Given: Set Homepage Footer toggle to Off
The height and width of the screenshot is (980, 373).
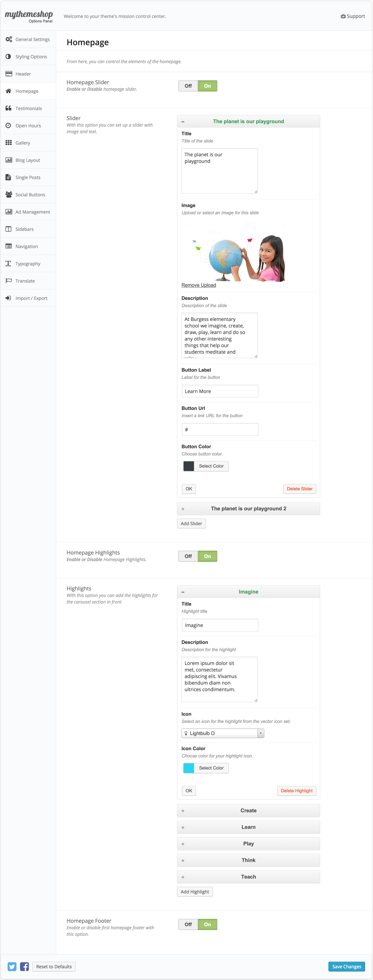Looking at the screenshot, I should tap(188, 924).
